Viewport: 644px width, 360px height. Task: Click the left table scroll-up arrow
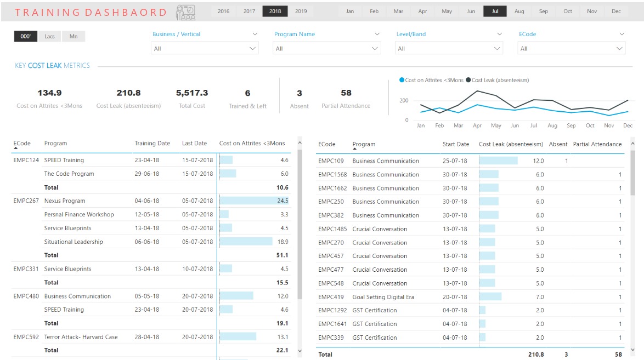pos(300,143)
